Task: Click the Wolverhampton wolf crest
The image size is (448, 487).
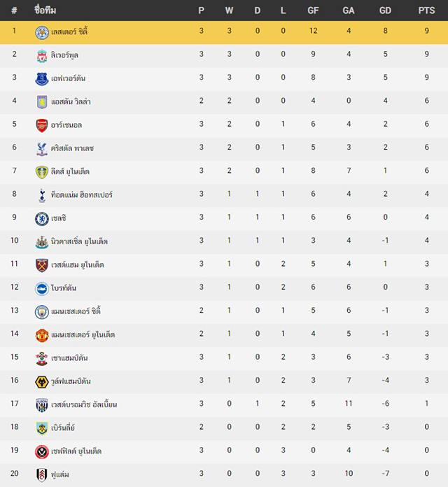Action: tap(41, 382)
